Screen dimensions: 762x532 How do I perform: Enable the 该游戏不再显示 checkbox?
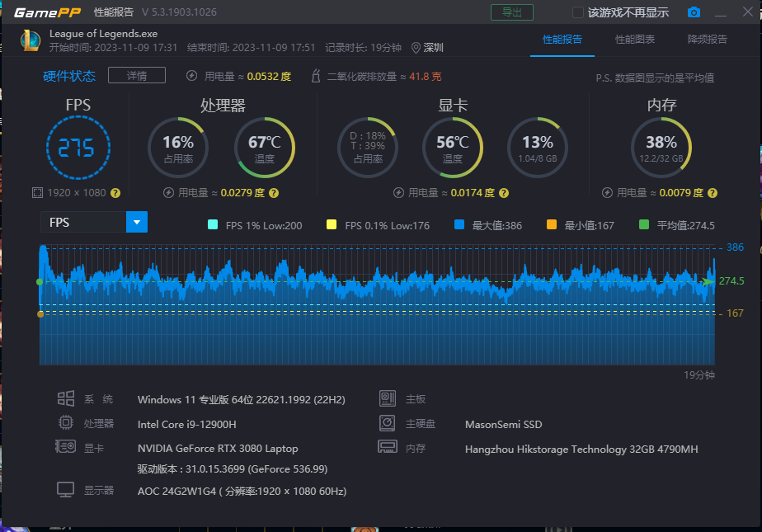tap(578, 12)
